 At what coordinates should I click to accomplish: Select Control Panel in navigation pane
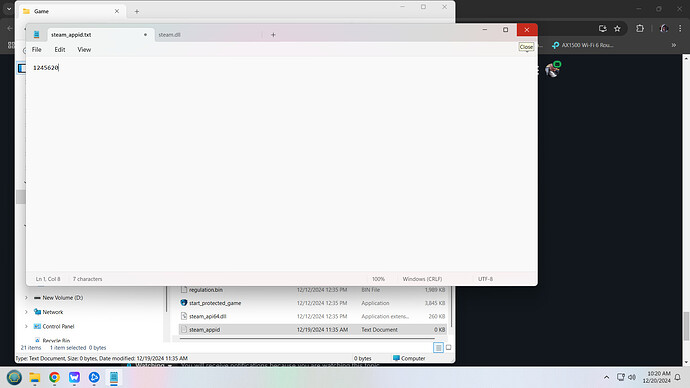tap(58, 326)
